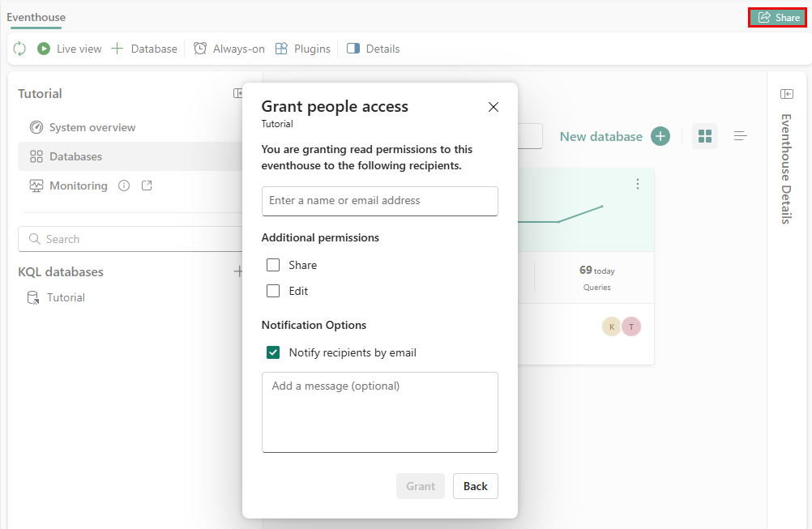
Task: Select the Tutorial KQL database
Action: 66,297
